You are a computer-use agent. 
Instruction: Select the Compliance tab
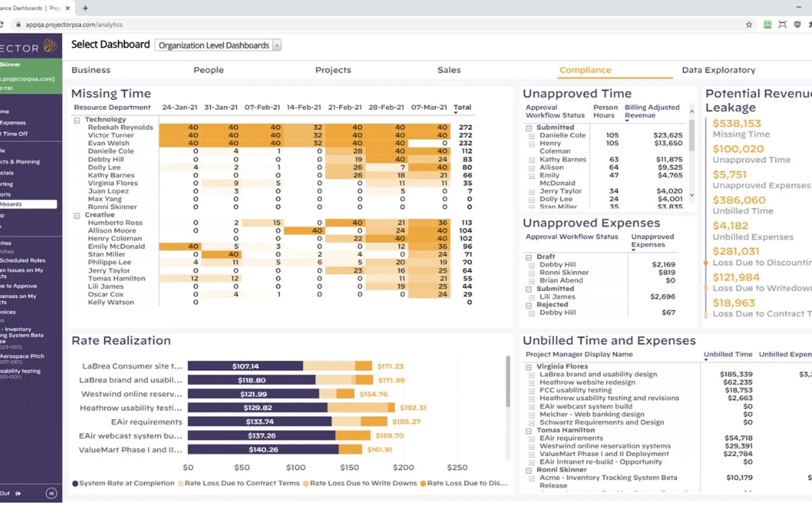[x=585, y=70]
